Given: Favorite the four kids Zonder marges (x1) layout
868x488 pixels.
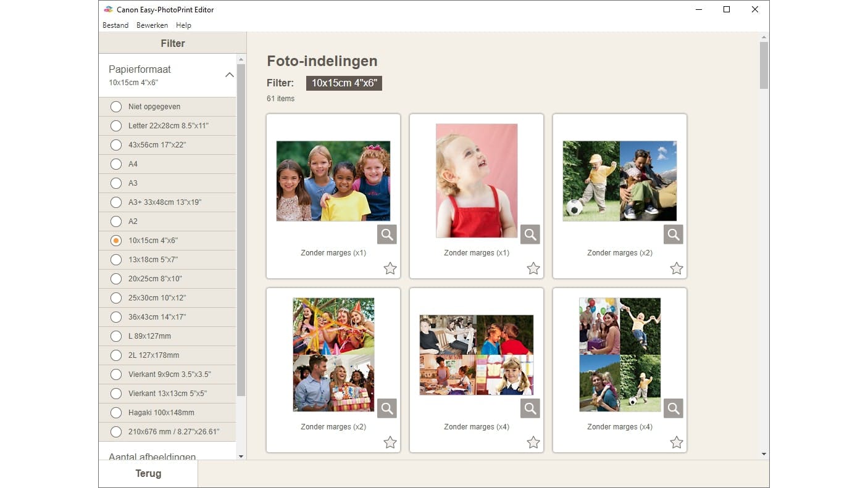Looking at the screenshot, I should [390, 268].
